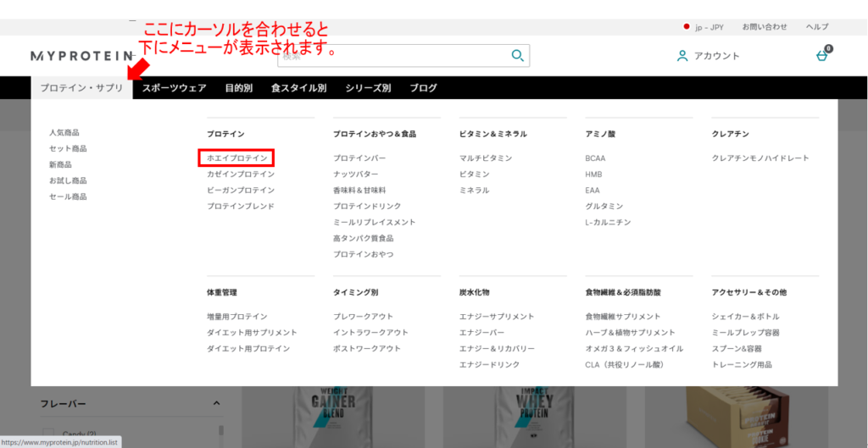Image resolution: width=868 pixels, height=448 pixels.
Task: Open the shopping basket icon
Action: point(822,56)
